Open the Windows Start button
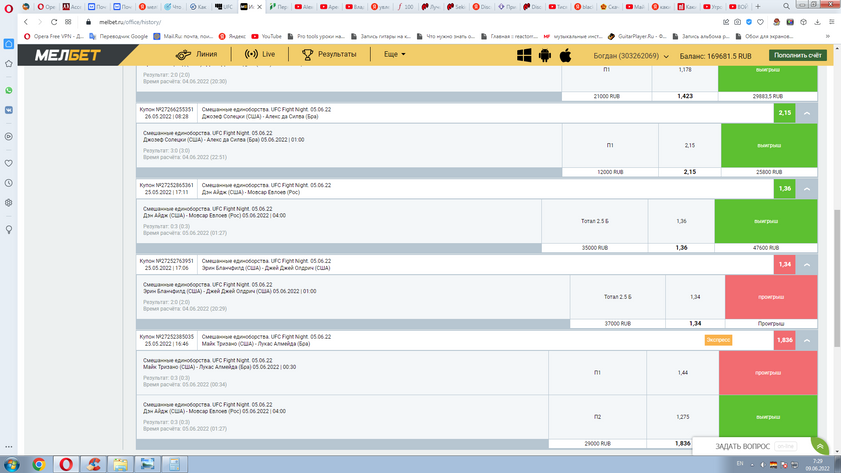 tap(12, 464)
